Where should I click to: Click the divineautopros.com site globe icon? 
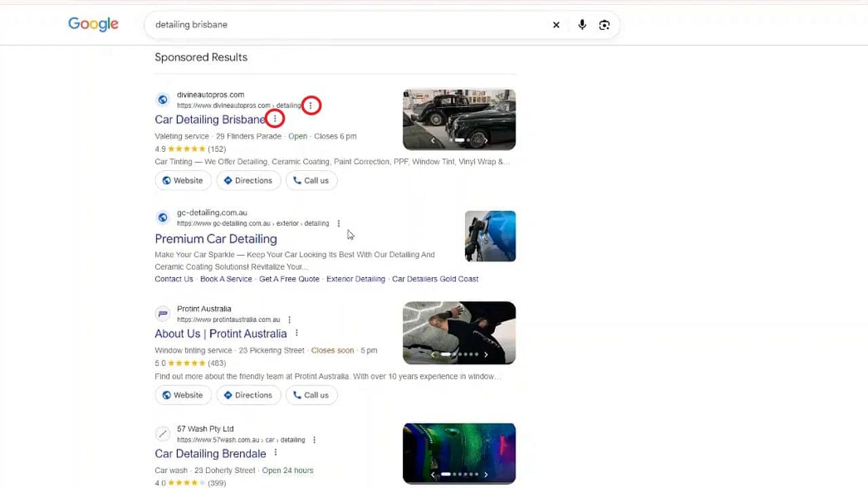pos(163,100)
